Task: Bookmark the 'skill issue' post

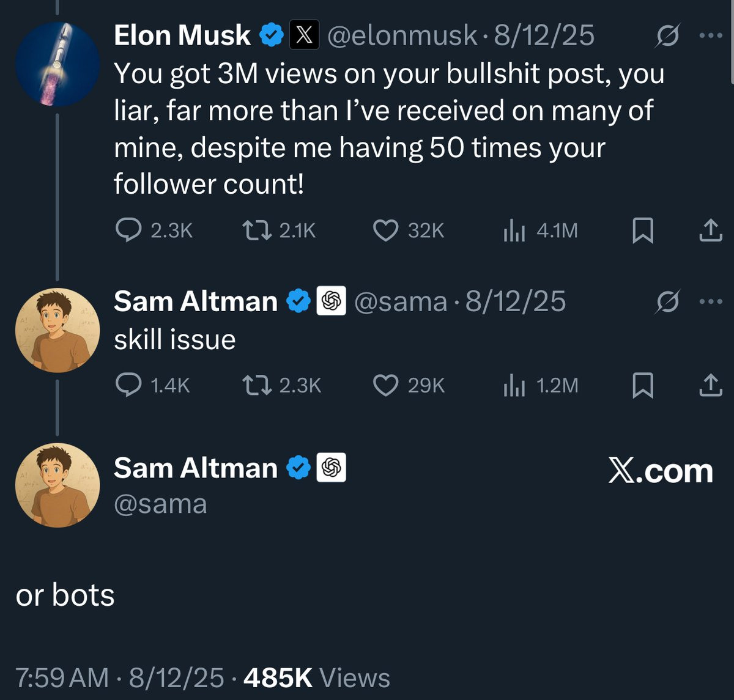Action: pyautogui.click(x=642, y=386)
